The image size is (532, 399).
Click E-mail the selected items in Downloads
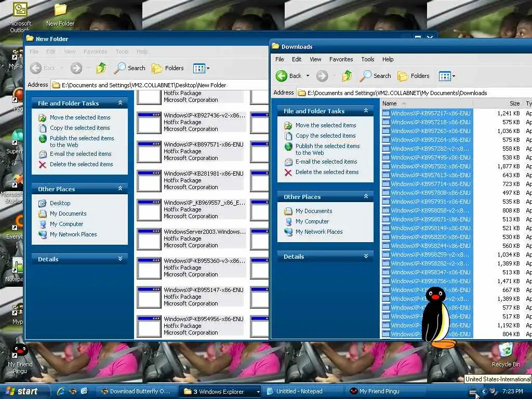click(326, 162)
